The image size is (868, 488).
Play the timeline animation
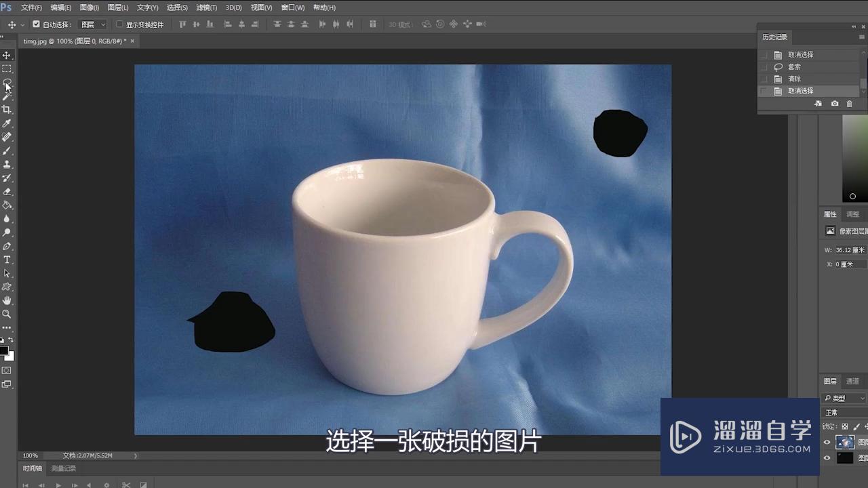[x=58, y=485]
